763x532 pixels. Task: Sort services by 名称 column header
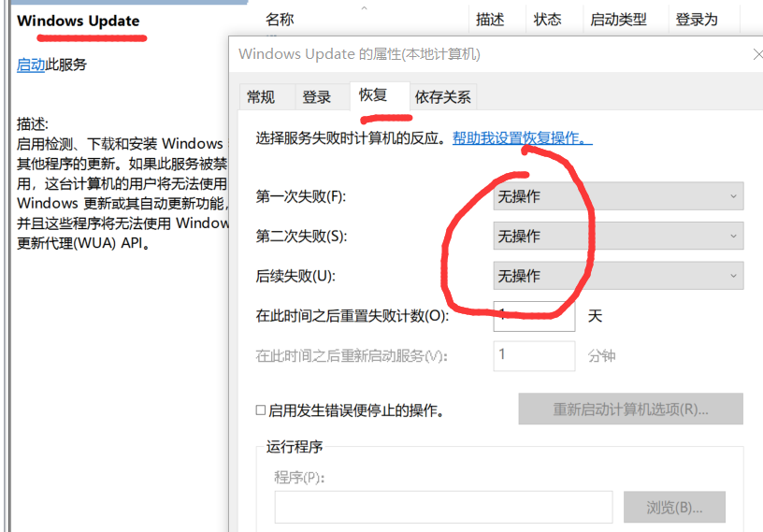click(280, 20)
